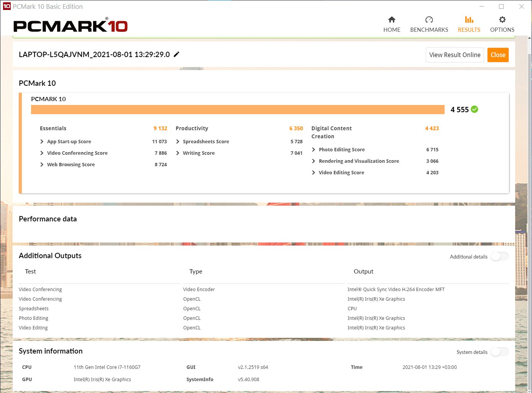
Task: Minimize the PCMark 10 window
Action: (x=482, y=7)
